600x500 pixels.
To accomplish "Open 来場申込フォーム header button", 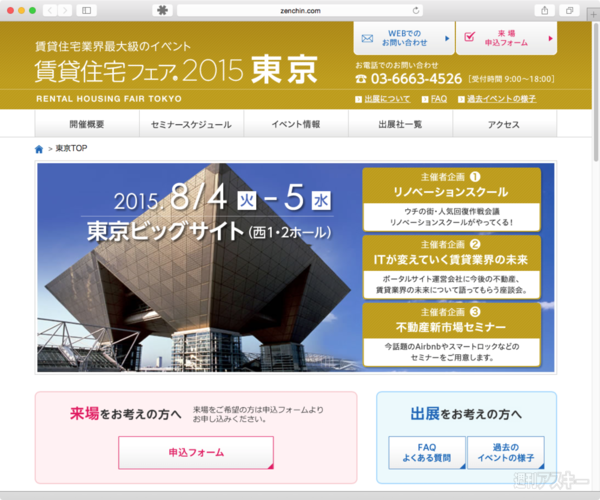I will click(506, 38).
